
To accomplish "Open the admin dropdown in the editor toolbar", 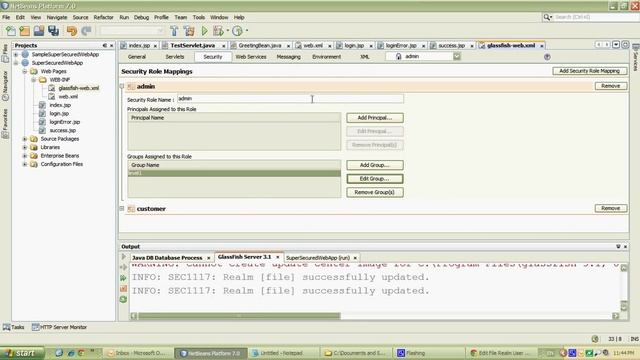I will point(457,57).
